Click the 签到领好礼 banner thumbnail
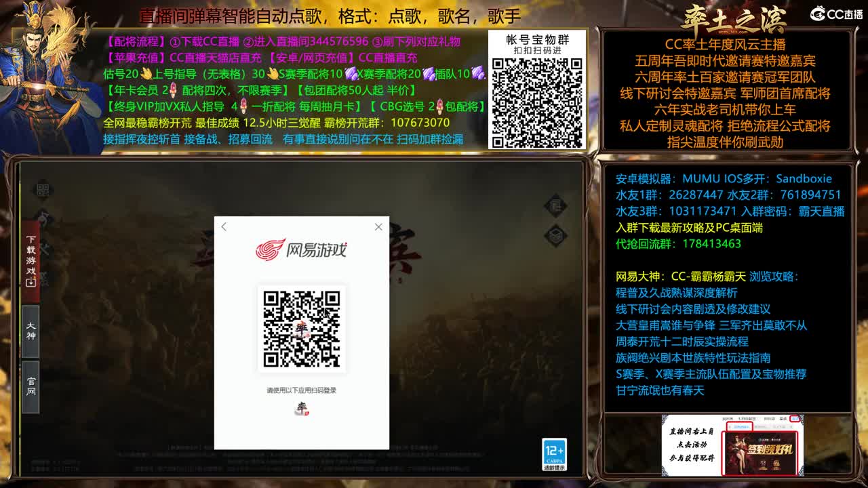Image resolution: width=868 pixels, height=488 pixels. click(761, 453)
